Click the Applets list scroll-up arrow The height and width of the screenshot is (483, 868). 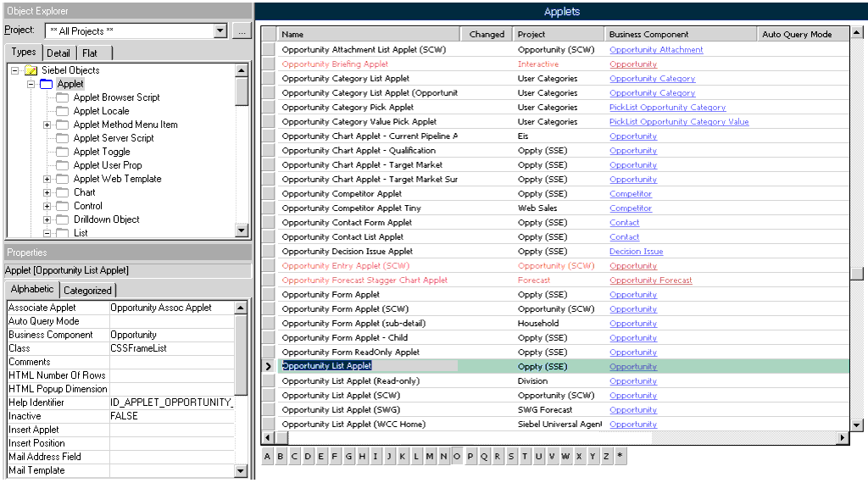[x=857, y=33]
